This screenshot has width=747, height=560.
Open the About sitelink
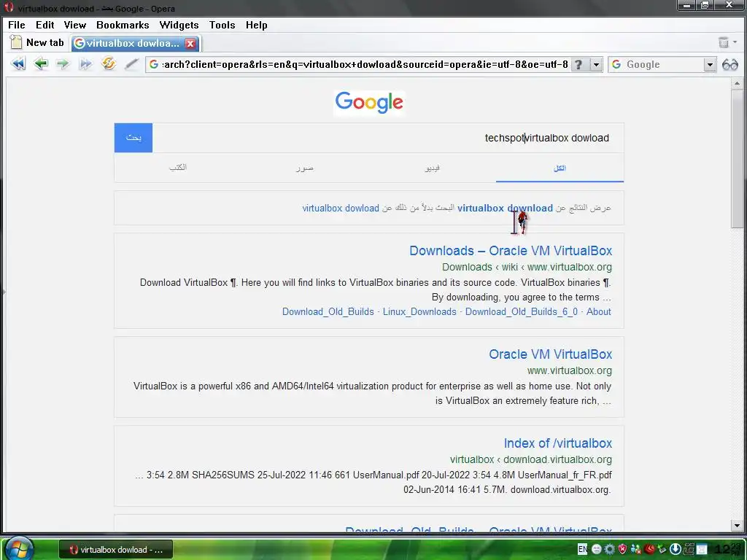pos(598,311)
